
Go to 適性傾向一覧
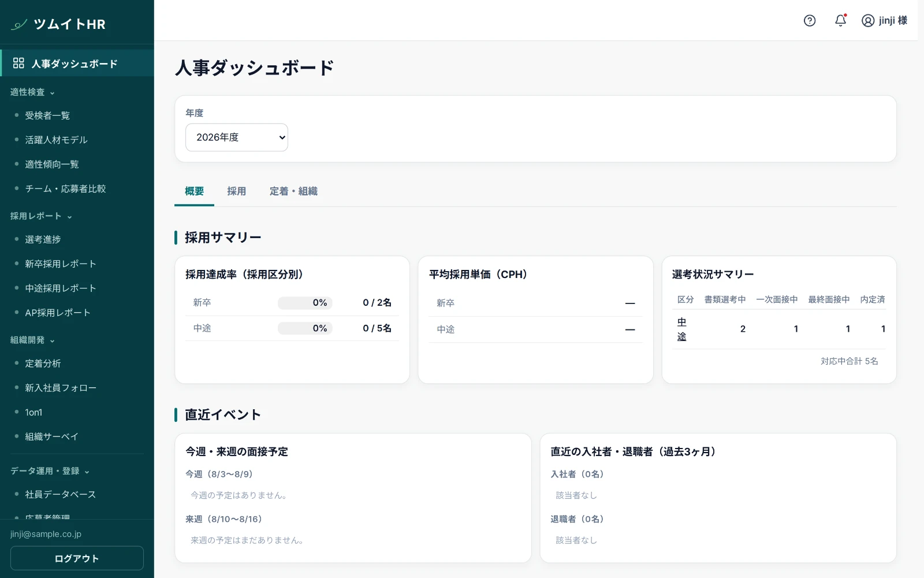click(52, 165)
